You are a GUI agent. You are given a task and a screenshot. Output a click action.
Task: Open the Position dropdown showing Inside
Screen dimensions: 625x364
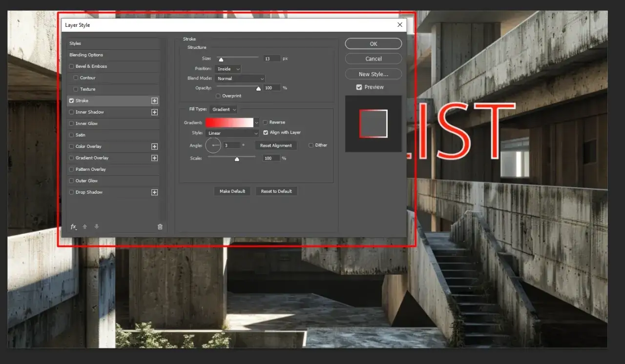click(x=228, y=69)
